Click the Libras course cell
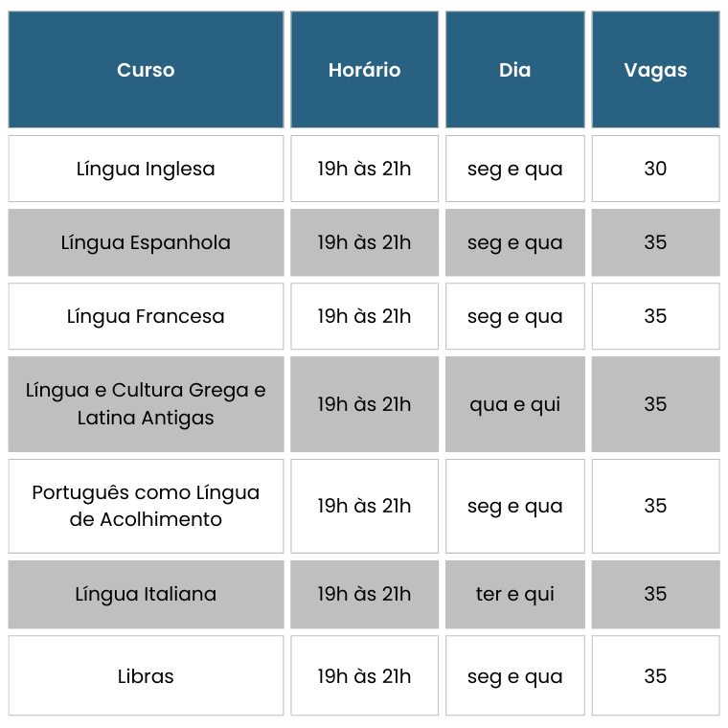 (x=146, y=676)
